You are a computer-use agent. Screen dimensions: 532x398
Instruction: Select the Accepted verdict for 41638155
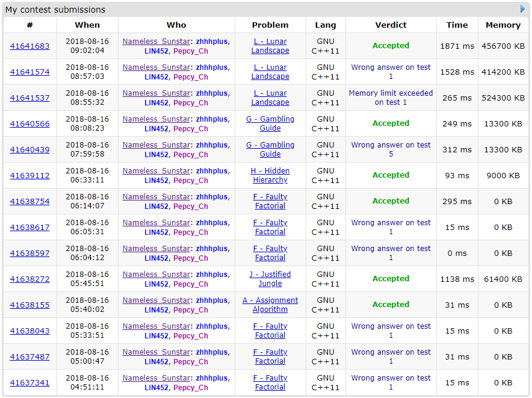click(x=391, y=305)
